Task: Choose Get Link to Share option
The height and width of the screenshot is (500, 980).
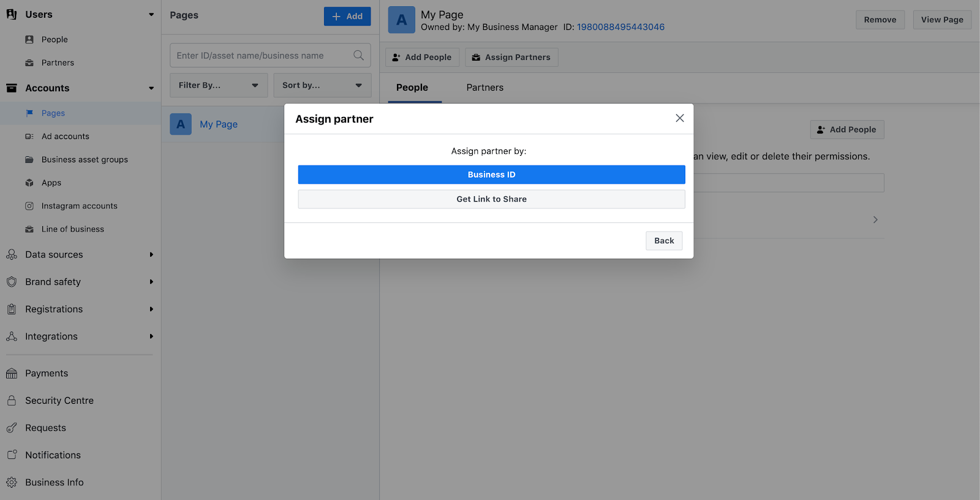Action: [492, 199]
